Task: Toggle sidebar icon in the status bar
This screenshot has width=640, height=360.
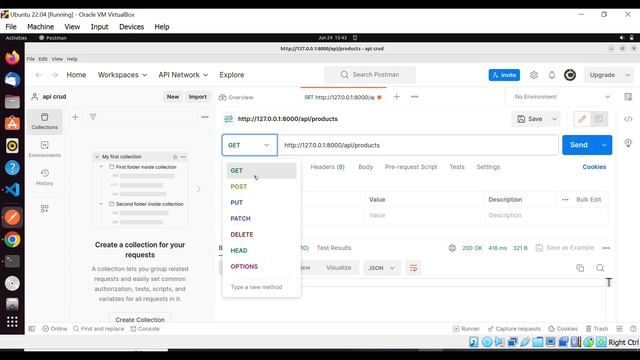Action: pyautogui.click(x=31, y=329)
